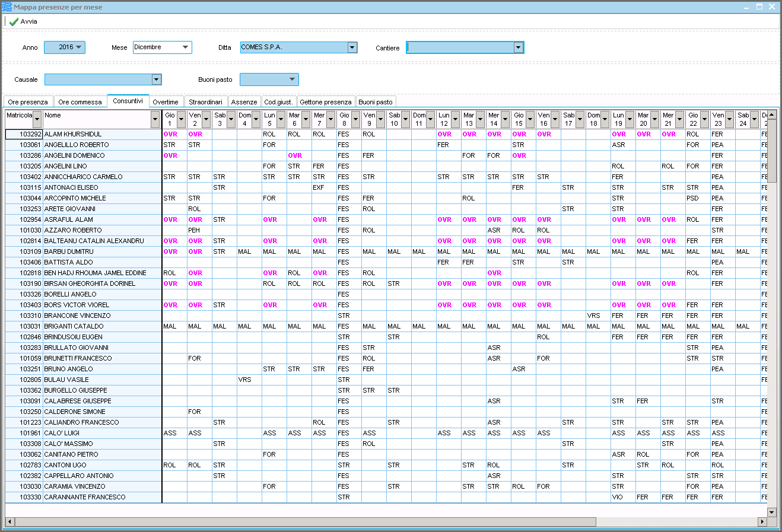The width and height of the screenshot is (782, 532).
Task: Open the Dom 4 column filter arrow
Action: click(256, 119)
